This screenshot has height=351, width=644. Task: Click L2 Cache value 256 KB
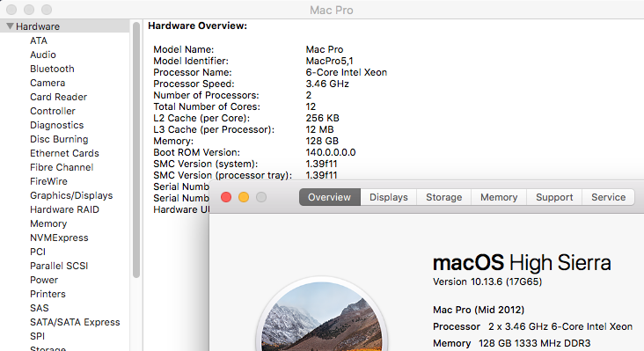[x=322, y=118]
